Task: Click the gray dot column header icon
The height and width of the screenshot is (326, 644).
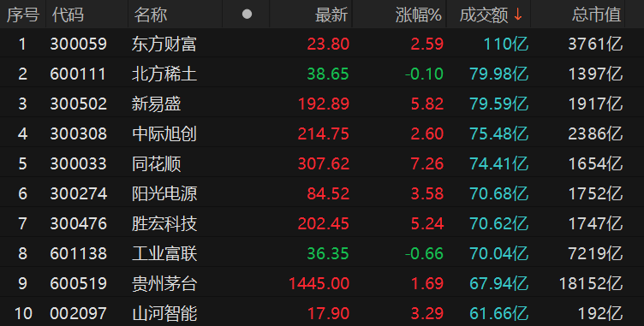Action: [x=247, y=15]
